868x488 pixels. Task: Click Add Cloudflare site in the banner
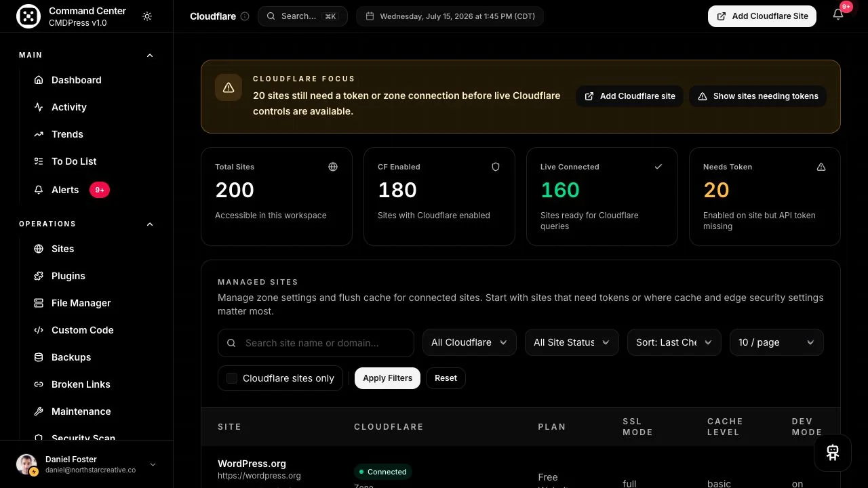click(x=630, y=96)
